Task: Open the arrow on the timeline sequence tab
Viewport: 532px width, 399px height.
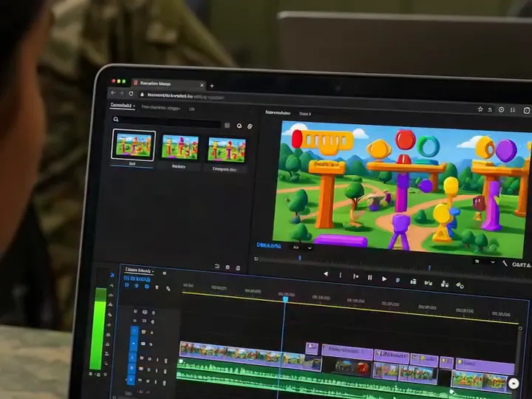Action: 154,271
